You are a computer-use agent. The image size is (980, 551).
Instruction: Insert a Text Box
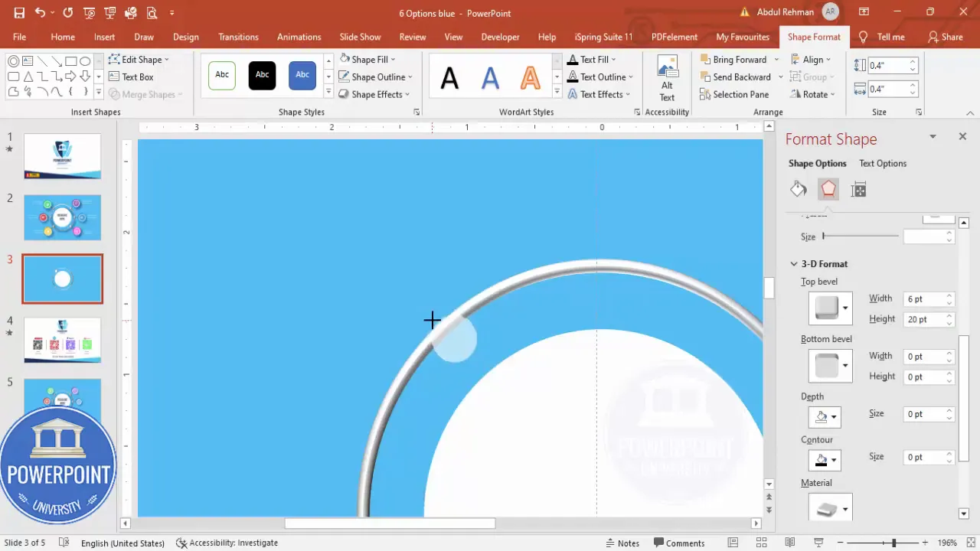[131, 77]
